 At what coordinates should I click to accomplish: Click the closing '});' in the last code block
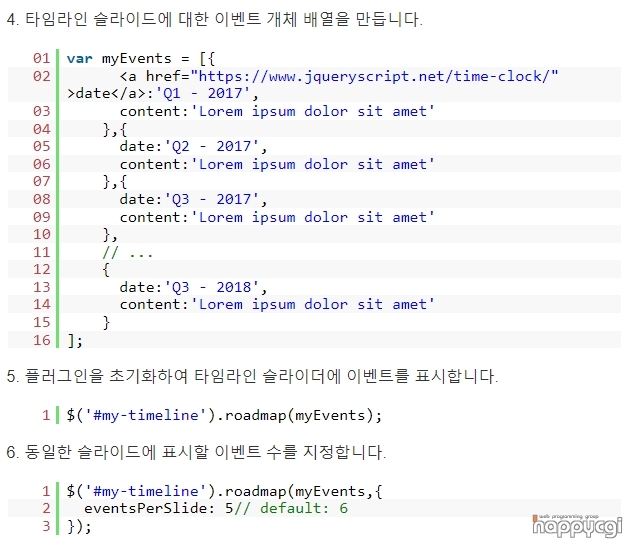(79, 526)
